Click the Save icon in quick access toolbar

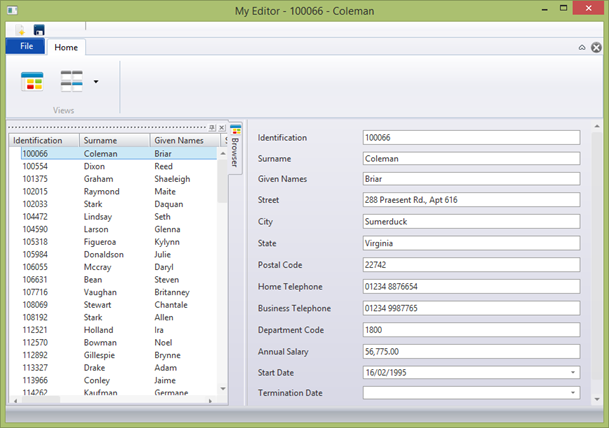point(39,31)
